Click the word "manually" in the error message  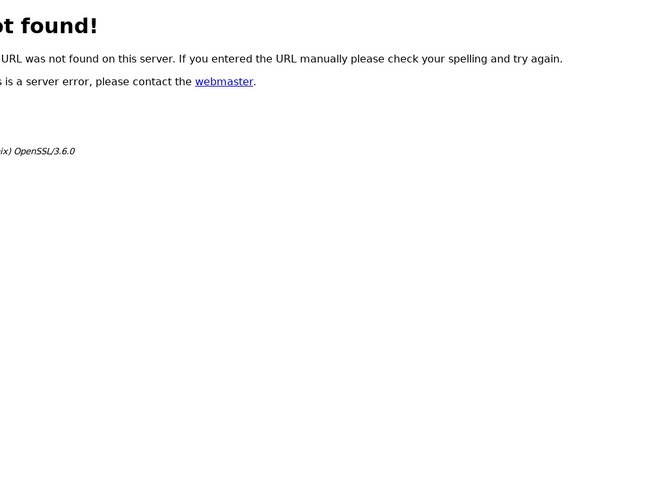pyautogui.click(x=323, y=59)
